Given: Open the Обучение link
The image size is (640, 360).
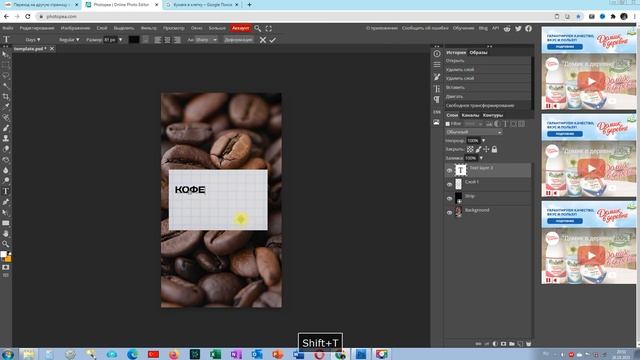Looking at the screenshot, I should pos(463,28).
